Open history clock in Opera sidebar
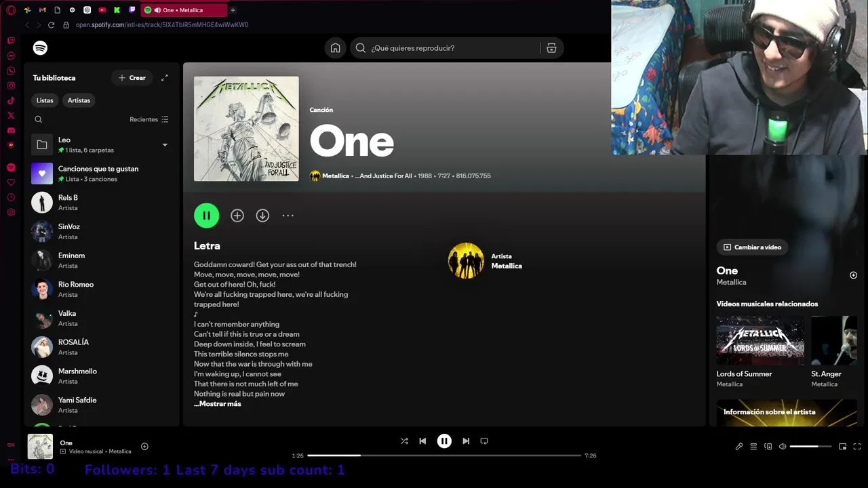868x488 pixels. coord(11,197)
